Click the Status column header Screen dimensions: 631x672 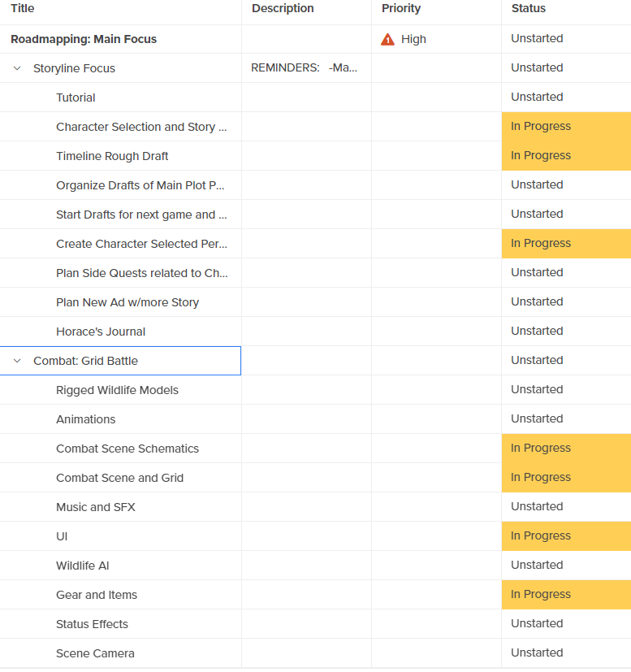pyautogui.click(x=529, y=8)
